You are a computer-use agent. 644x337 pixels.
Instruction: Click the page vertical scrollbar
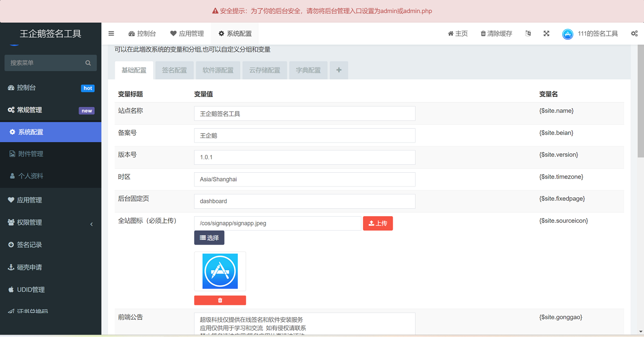pos(640,124)
